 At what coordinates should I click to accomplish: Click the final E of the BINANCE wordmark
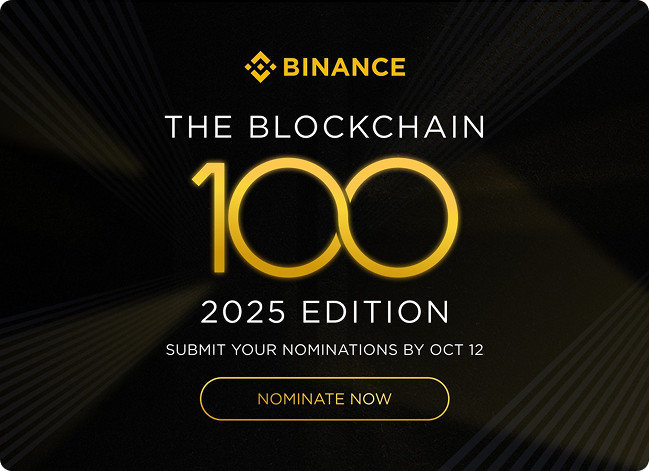coord(397,68)
